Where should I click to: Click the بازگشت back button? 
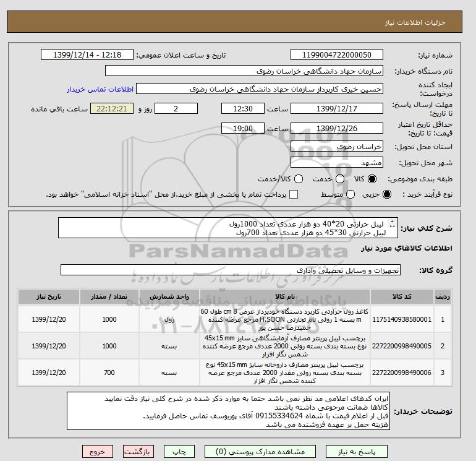[138, 452]
